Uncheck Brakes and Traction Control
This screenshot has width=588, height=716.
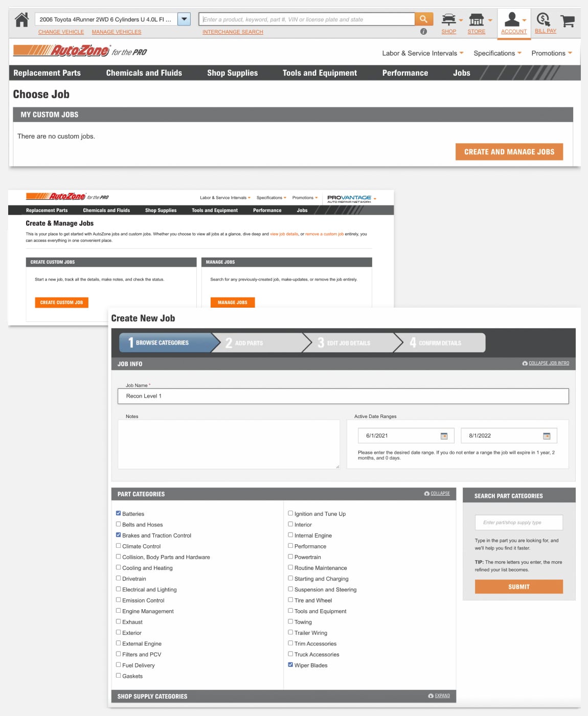click(x=119, y=535)
